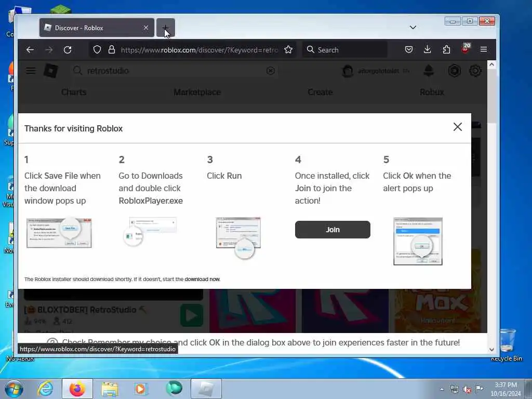Close the Thanks for visiting Roblox dialog
The width and height of the screenshot is (532, 399).
point(458,127)
